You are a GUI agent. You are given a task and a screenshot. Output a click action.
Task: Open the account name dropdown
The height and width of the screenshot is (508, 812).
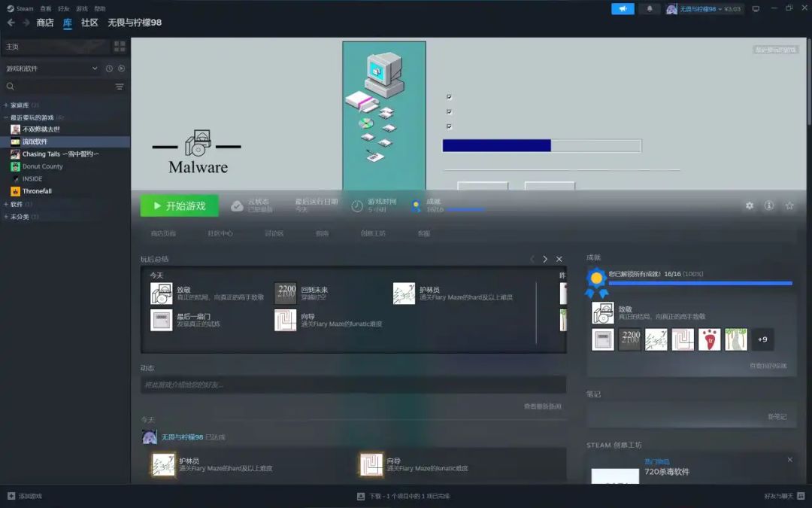point(704,9)
